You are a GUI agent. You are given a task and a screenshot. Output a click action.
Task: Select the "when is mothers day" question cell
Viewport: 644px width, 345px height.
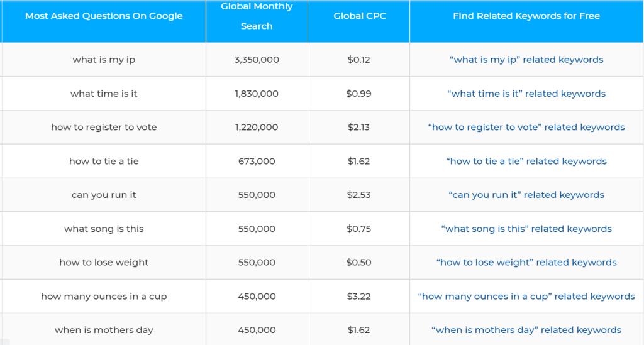click(104, 330)
